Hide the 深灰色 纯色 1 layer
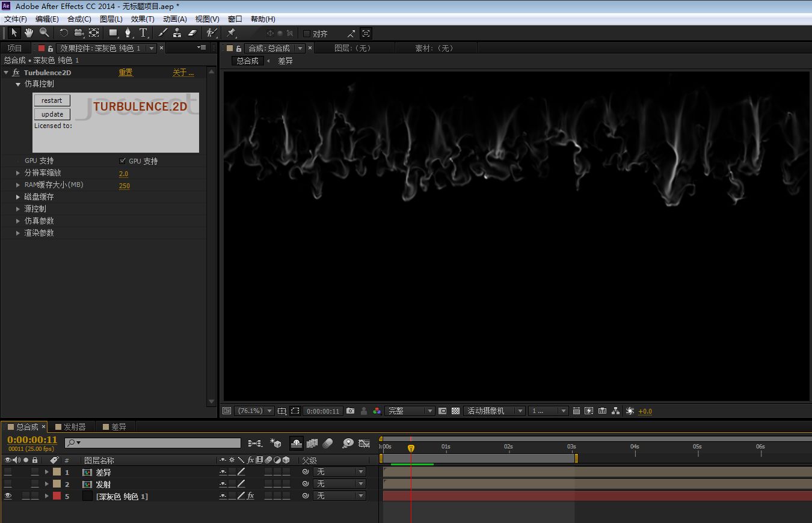This screenshot has height=523, width=812. click(8, 496)
